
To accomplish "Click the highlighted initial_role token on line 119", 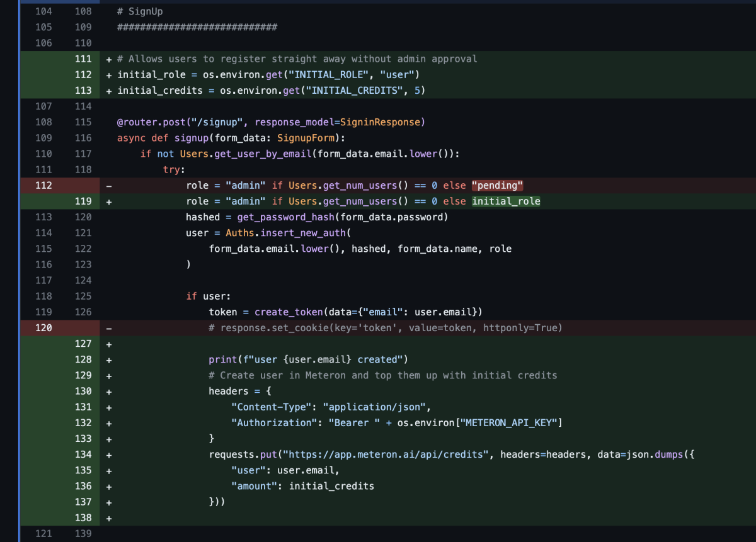I will tap(506, 201).
